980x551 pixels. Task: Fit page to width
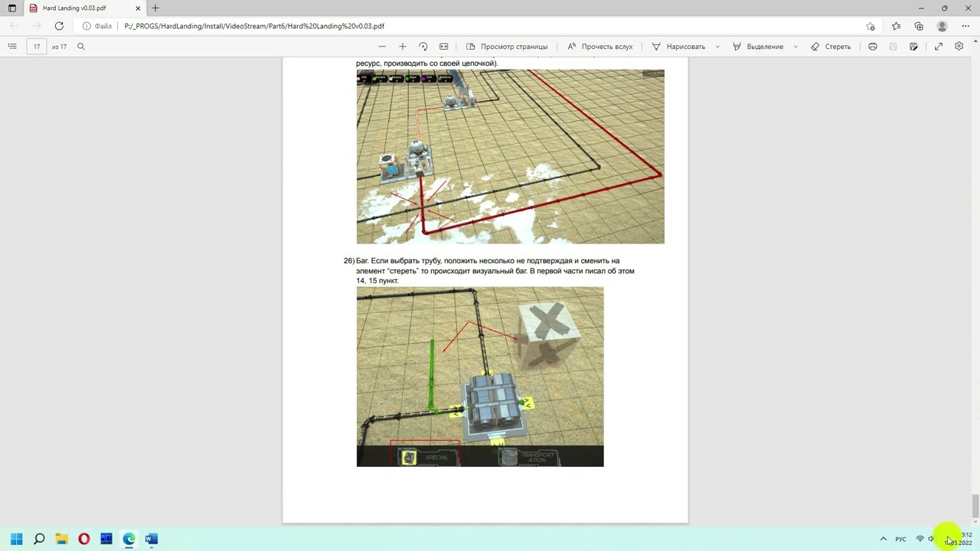443,47
